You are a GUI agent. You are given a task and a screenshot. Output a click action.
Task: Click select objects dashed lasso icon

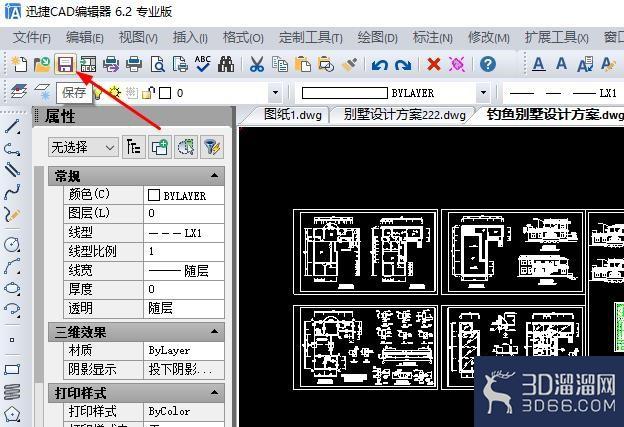pyautogui.click(x=186, y=147)
